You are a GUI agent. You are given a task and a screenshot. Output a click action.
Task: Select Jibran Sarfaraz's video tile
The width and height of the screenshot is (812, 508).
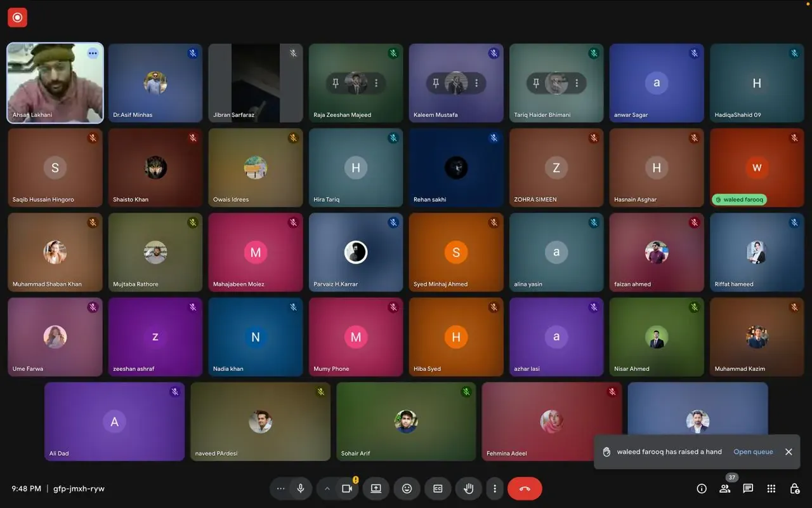255,83
